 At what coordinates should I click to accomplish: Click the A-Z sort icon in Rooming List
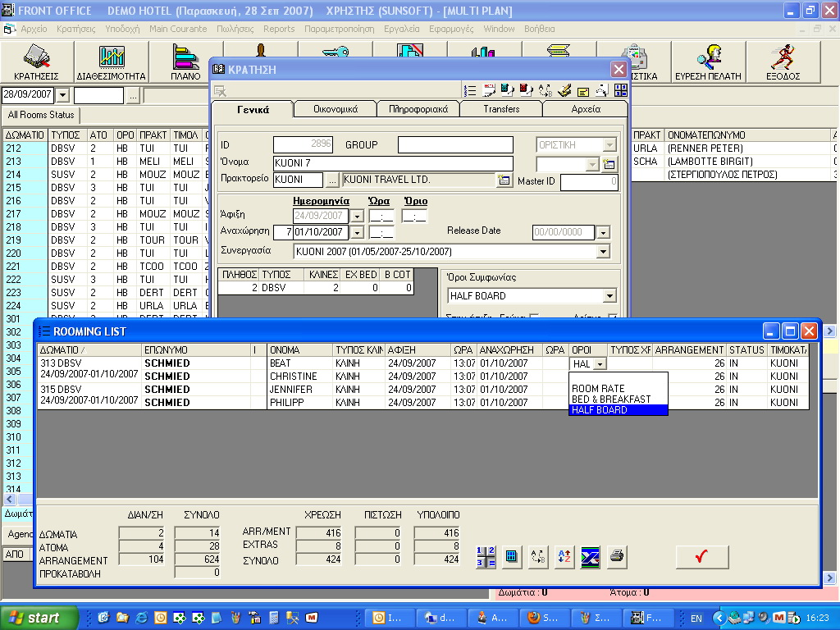[x=564, y=557]
